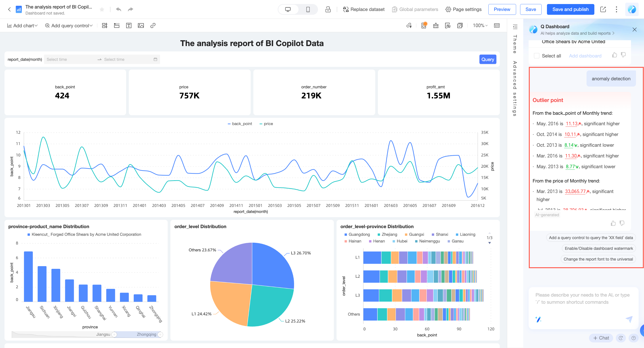Click the Save and publish button
The width and height of the screenshot is (644, 348).
[x=570, y=9]
